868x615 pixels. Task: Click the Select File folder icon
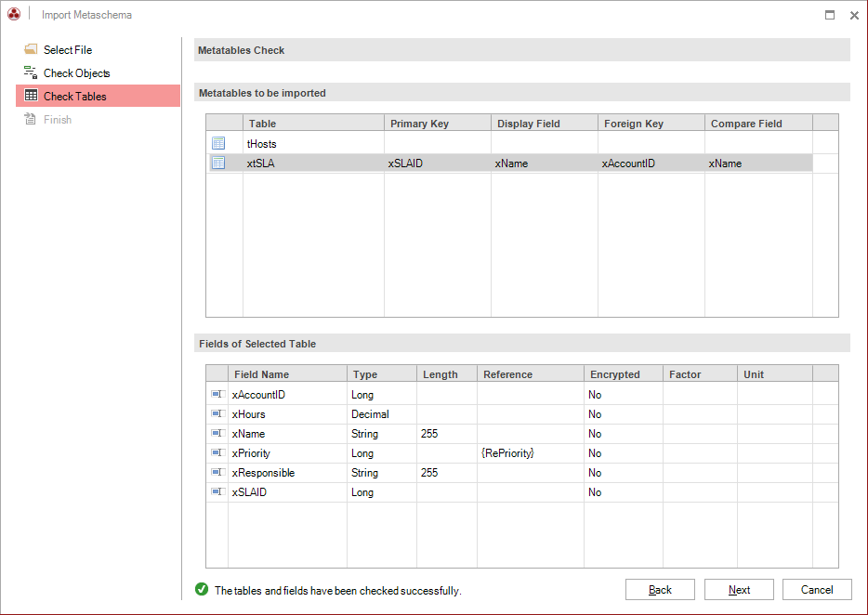click(x=31, y=49)
